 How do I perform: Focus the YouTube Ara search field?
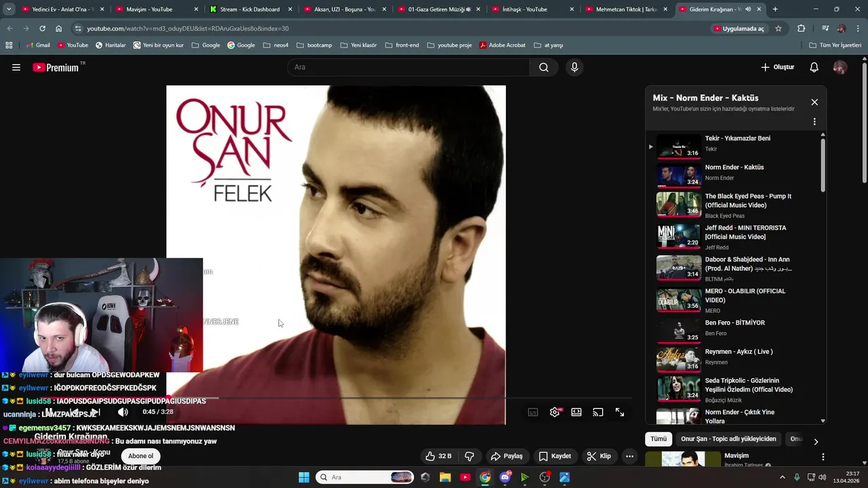[x=409, y=67]
